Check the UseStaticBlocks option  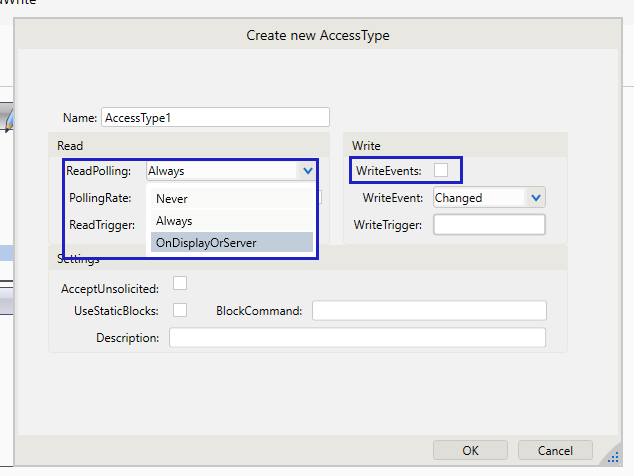[180, 310]
